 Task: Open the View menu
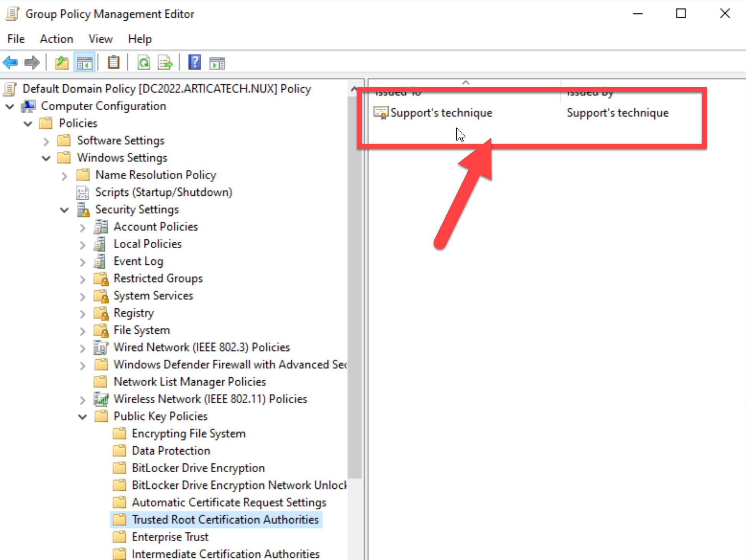tap(100, 39)
